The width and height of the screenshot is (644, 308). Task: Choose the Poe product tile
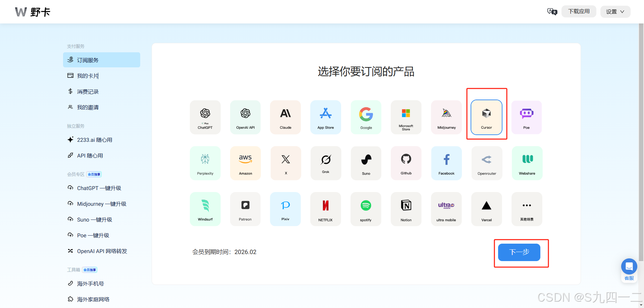(x=527, y=117)
